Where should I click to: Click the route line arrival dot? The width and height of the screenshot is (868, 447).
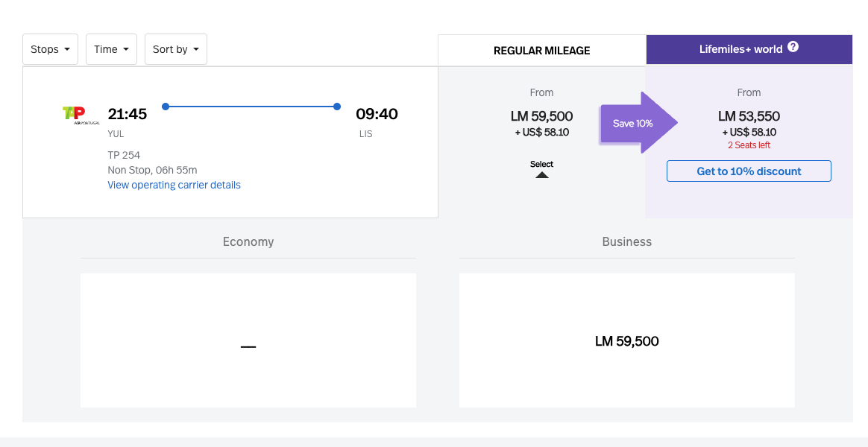pos(337,107)
